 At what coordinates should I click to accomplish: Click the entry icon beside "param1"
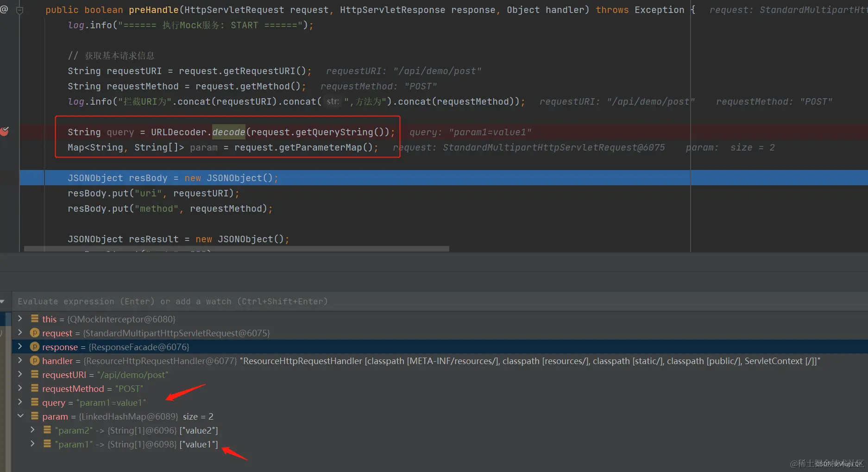pyautogui.click(x=47, y=444)
